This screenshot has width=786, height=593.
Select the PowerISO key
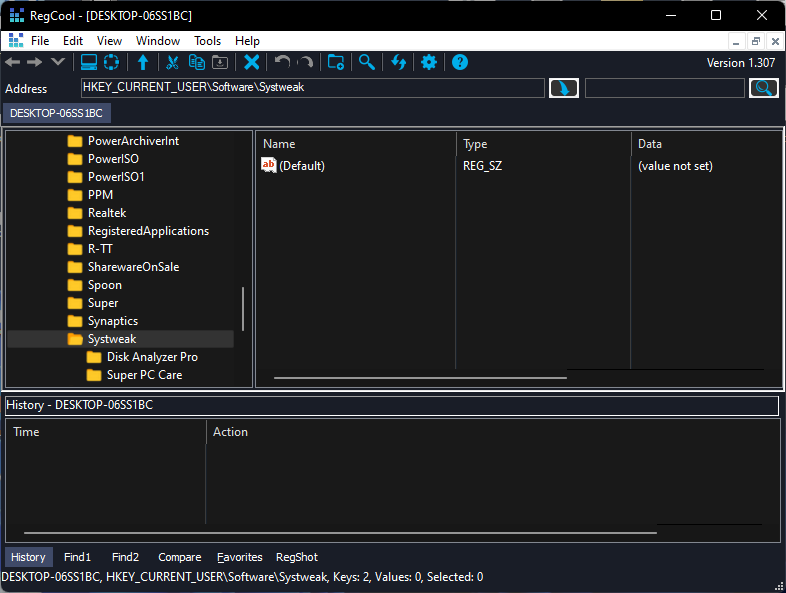click(x=113, y=159)
